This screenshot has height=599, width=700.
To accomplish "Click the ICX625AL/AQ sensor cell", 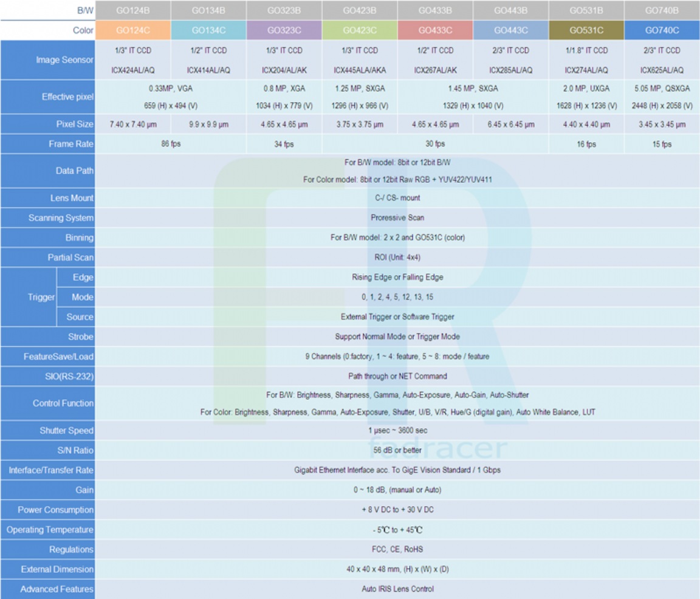I will (662, 70).
